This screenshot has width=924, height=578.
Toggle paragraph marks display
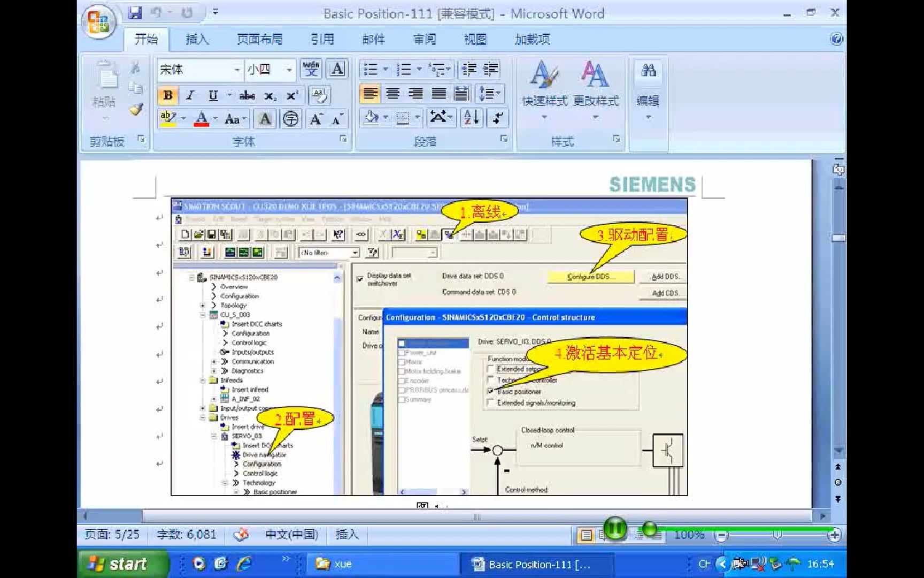pos(497,117)
